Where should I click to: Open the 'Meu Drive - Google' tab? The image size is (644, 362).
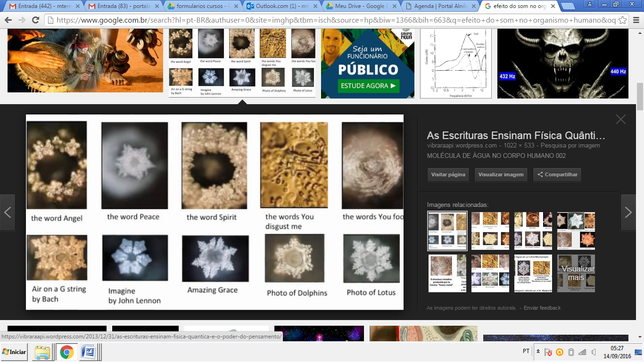360,7
